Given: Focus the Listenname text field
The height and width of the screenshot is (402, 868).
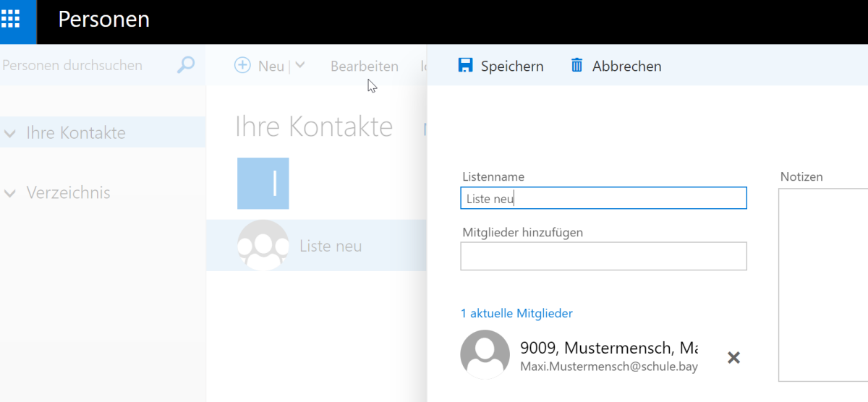Looking at the screenshot, I should [603, 198].
